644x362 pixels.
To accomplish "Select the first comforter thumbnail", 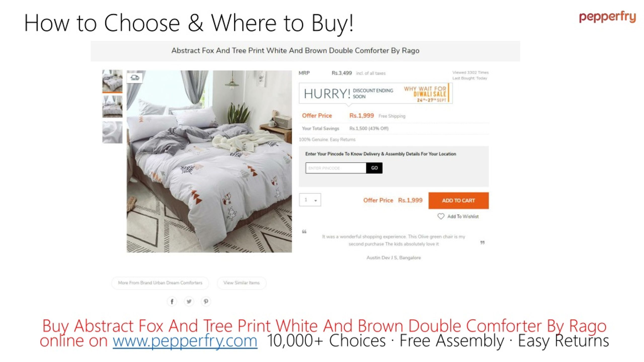I will 112,81.
